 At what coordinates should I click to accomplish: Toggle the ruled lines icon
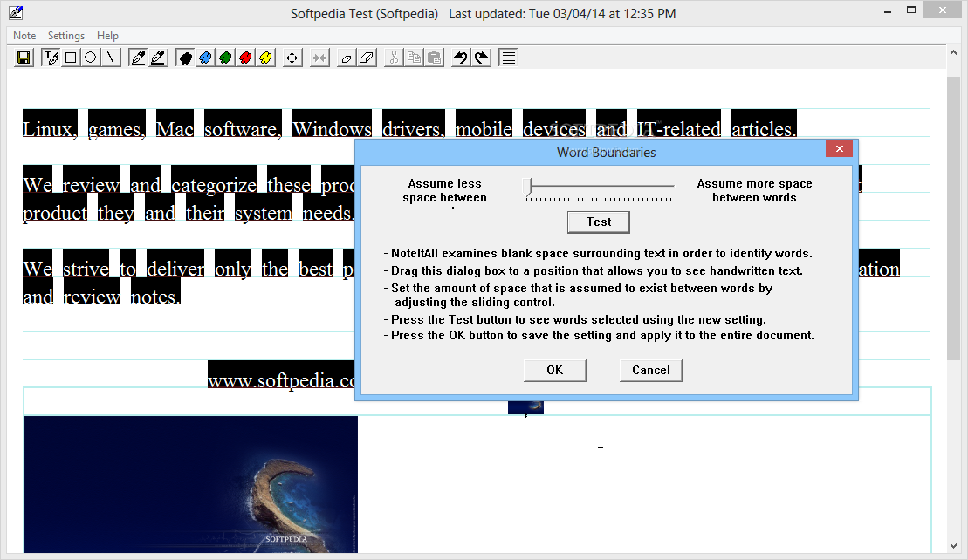[x=508, y=58]
